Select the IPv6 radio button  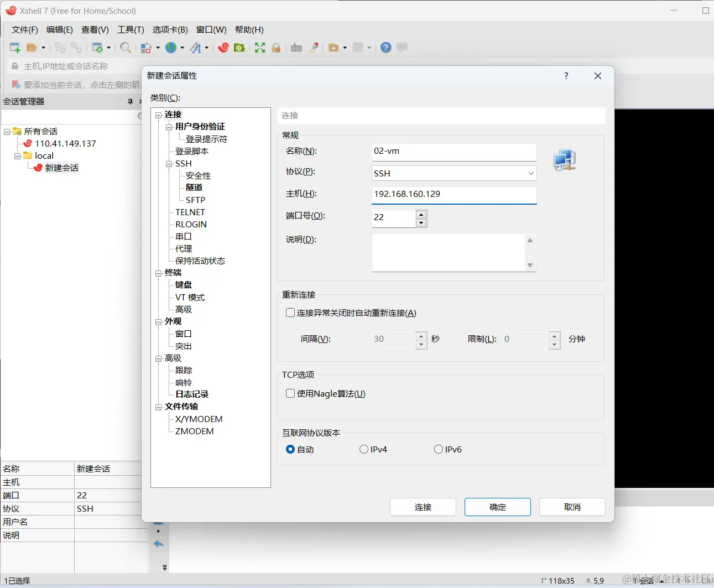click(439, 449)
